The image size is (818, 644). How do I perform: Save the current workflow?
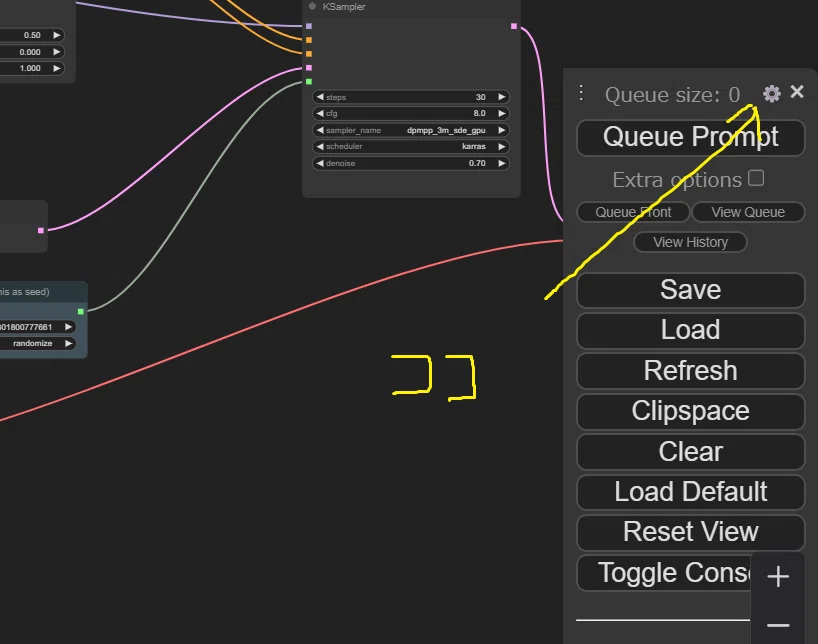691,290
